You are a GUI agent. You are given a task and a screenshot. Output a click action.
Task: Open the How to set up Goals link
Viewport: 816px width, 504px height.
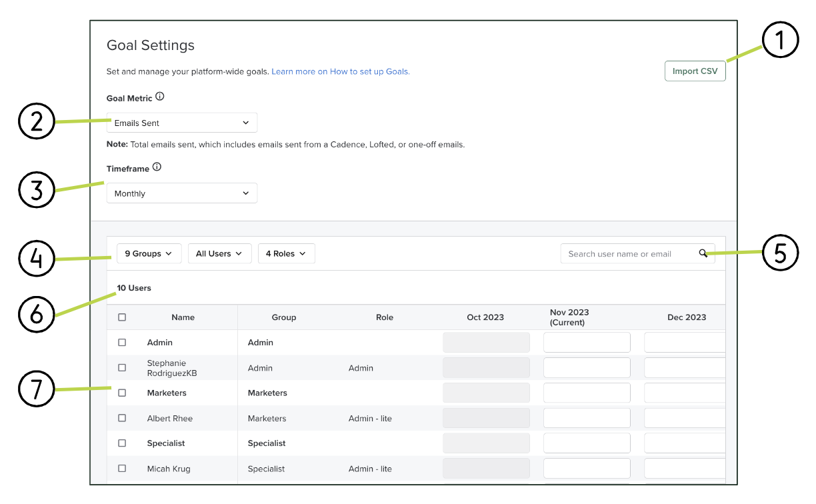pyautogui.click(x=340, y=71)
